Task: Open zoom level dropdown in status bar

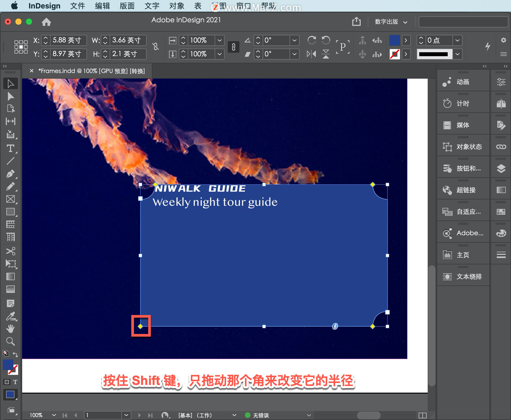Action: [x=54, y=415]
